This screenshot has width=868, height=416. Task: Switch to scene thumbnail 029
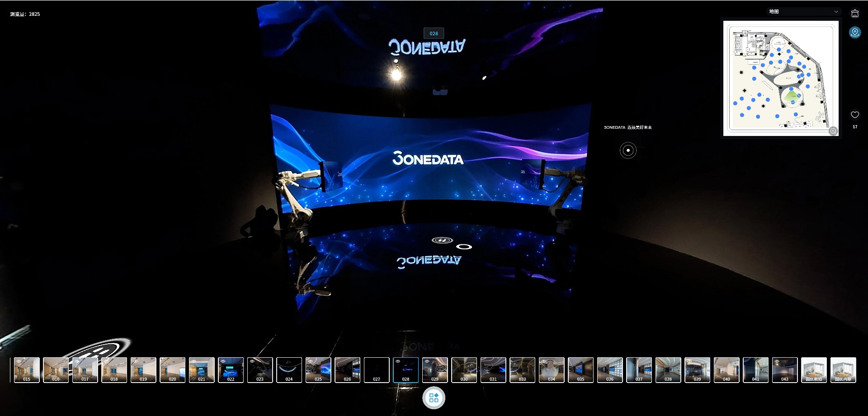point(435,370)
